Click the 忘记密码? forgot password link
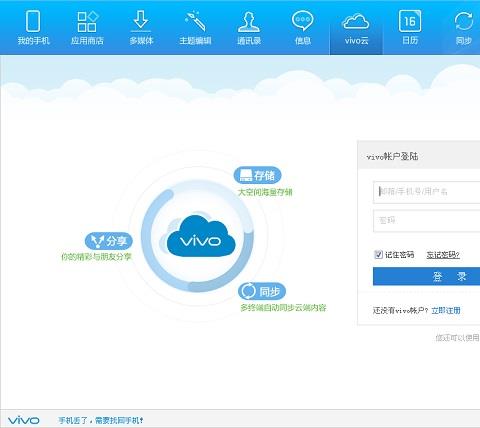480x428 pixels. 443,255
